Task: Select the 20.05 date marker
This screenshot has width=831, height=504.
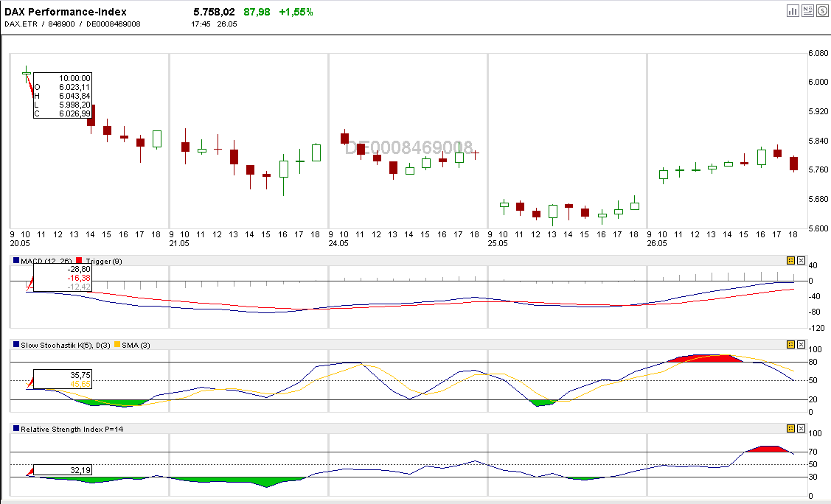Action: tap(20, 244)
